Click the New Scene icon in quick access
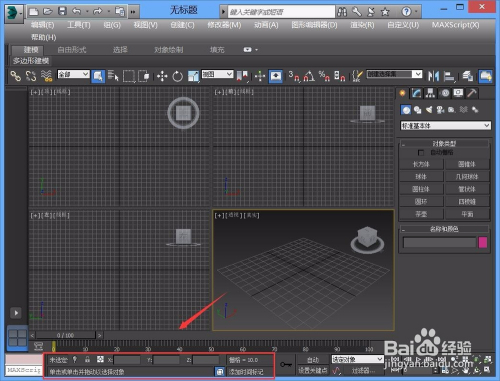Viewport: 500px width, 381px height. (33, 12)
